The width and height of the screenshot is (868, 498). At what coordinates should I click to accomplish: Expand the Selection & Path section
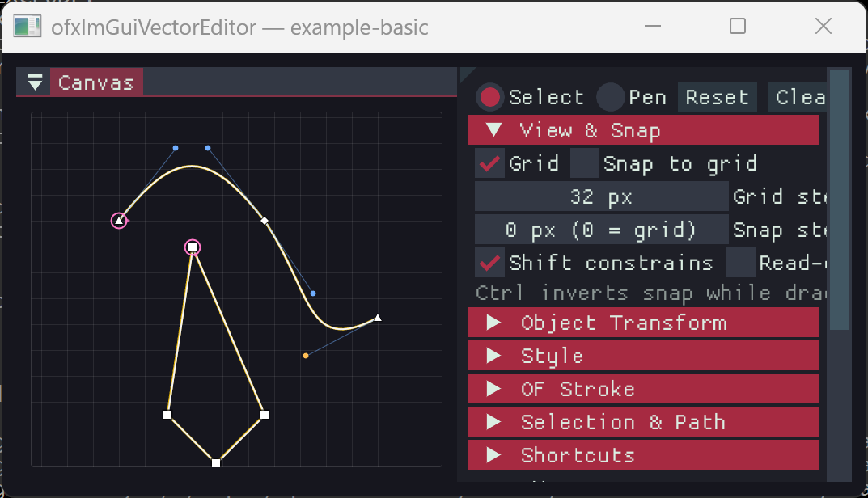click(643, 423)
